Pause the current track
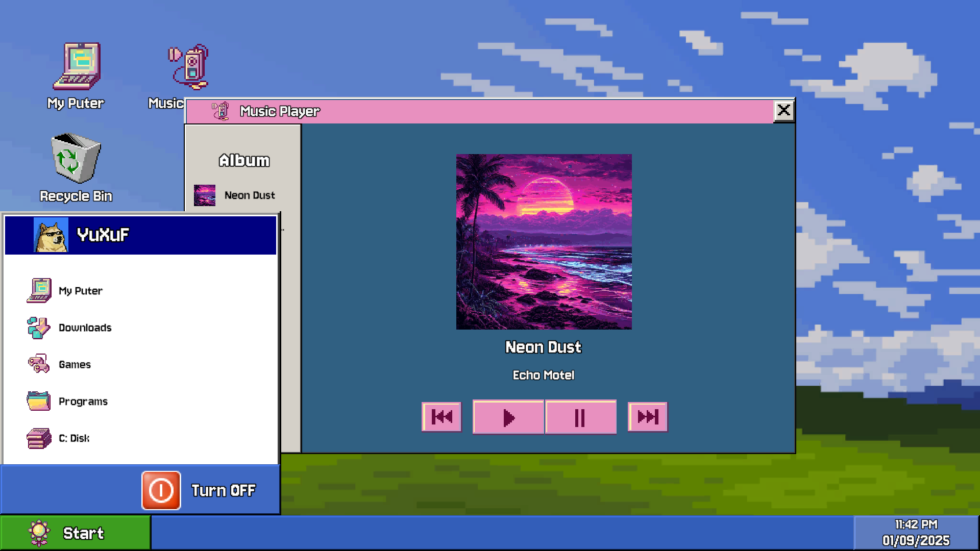Image resolution: width=980 pixels, height=551 pixels. [x=580, y=417]
